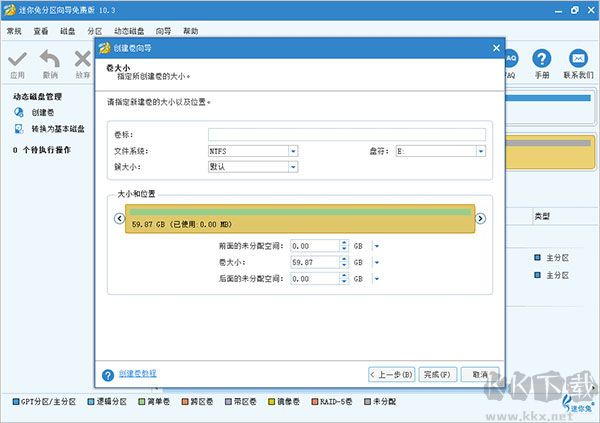Click the 创建卷 sidebar link
The width and height of the screenshot is (600, 423).
(x=42, y=112)
